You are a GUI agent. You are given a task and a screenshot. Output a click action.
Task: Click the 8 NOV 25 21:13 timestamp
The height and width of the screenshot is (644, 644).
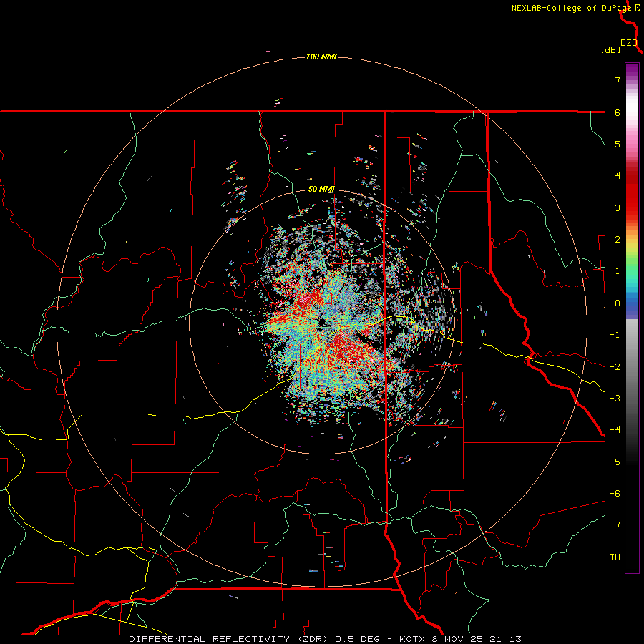(x=477, y=639)
